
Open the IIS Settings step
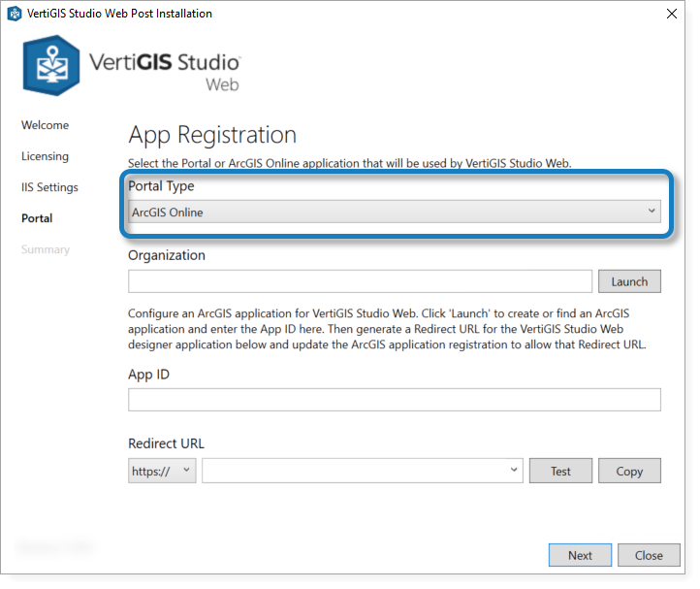49,187
